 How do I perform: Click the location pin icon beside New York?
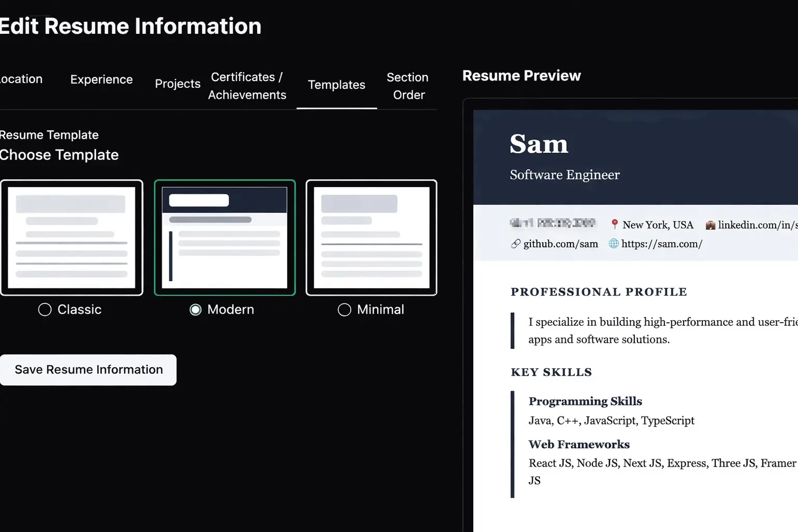pos(615,224)
